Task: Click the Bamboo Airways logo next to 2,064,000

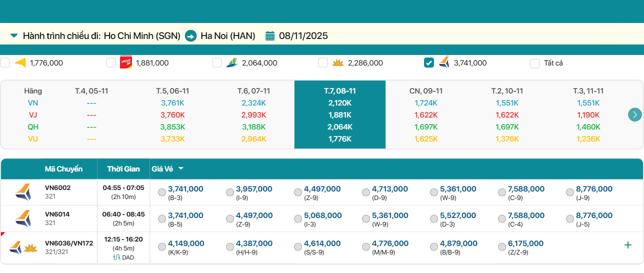Action: tap(232, 62)
